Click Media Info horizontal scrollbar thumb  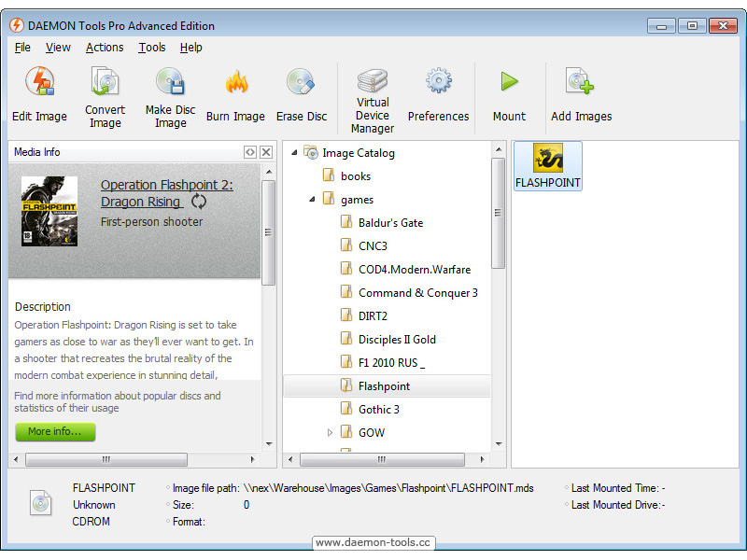tap(106, 459)
